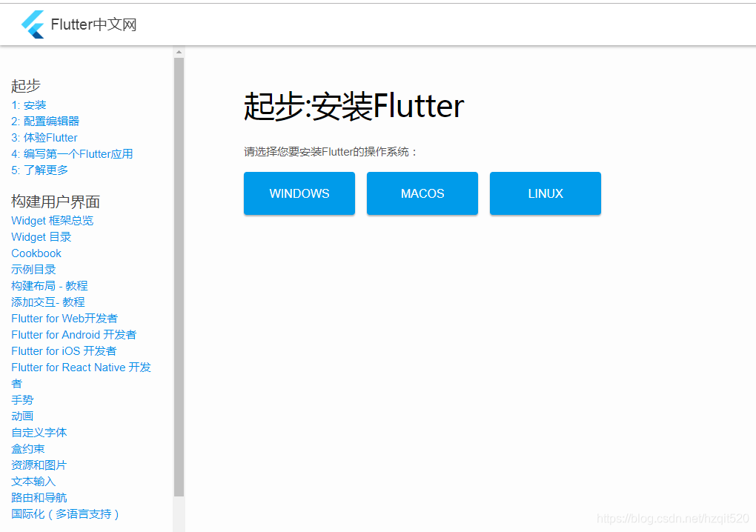Viewport: 756px width, 532px height.
Task: Open the Cookbook link
Action: 36,253
